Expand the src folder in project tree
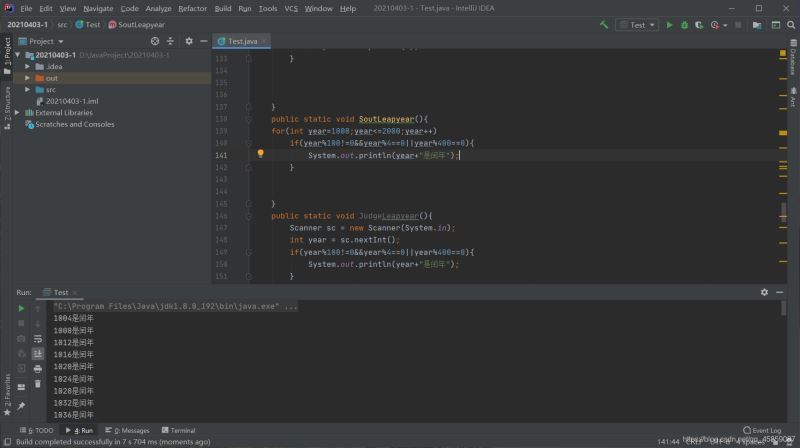This screenshot has width=800, height=448. point(29,89)
